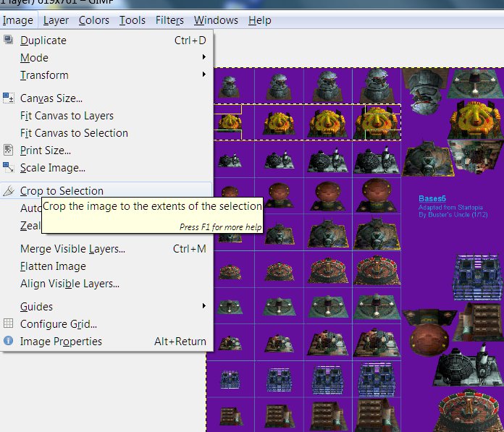This screenshot has width=504, height=432.
Task: Click the Scale Image icon
Action: point(9,167)
